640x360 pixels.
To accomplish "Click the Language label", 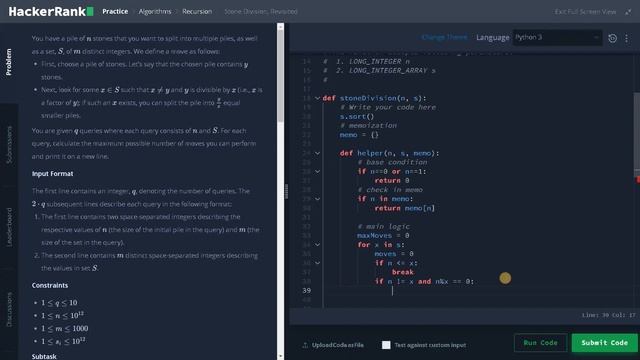I will pos(493,38).
